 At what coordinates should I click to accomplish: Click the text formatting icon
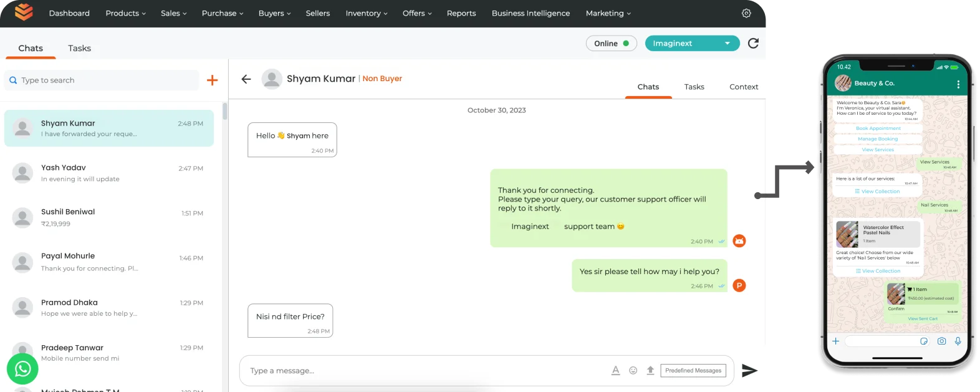(x=615, y=370)
